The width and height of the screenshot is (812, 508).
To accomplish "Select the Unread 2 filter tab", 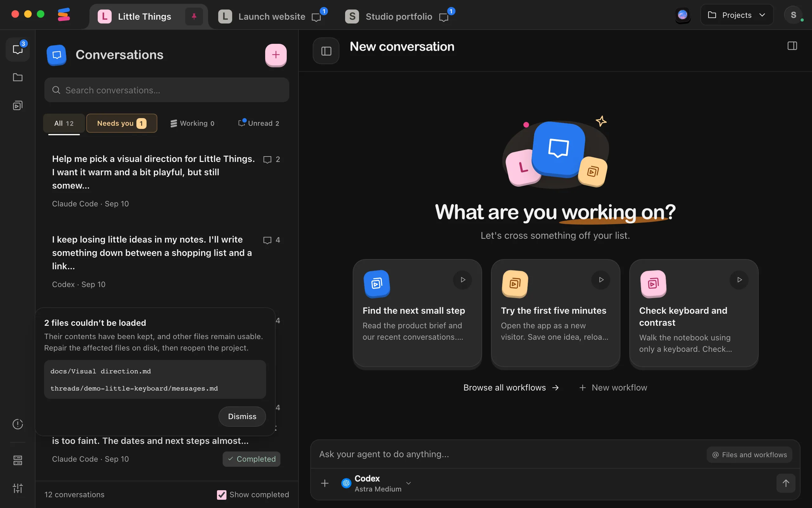I will tap(259, 123).
